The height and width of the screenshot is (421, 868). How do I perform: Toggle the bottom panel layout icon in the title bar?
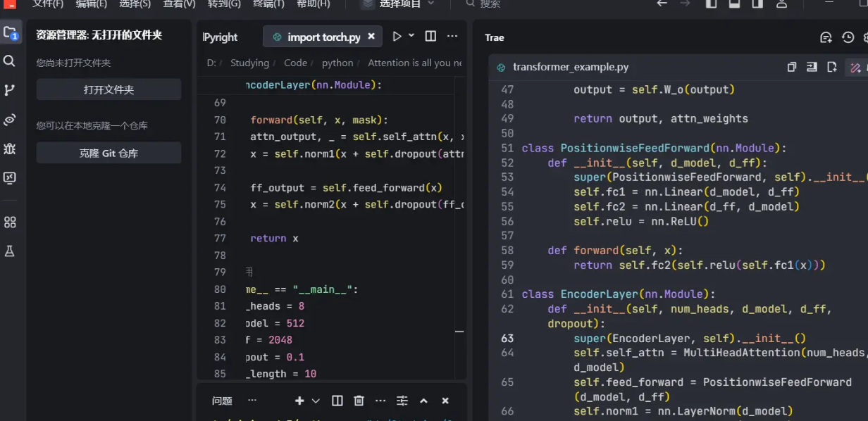click(x=734, y=4)
